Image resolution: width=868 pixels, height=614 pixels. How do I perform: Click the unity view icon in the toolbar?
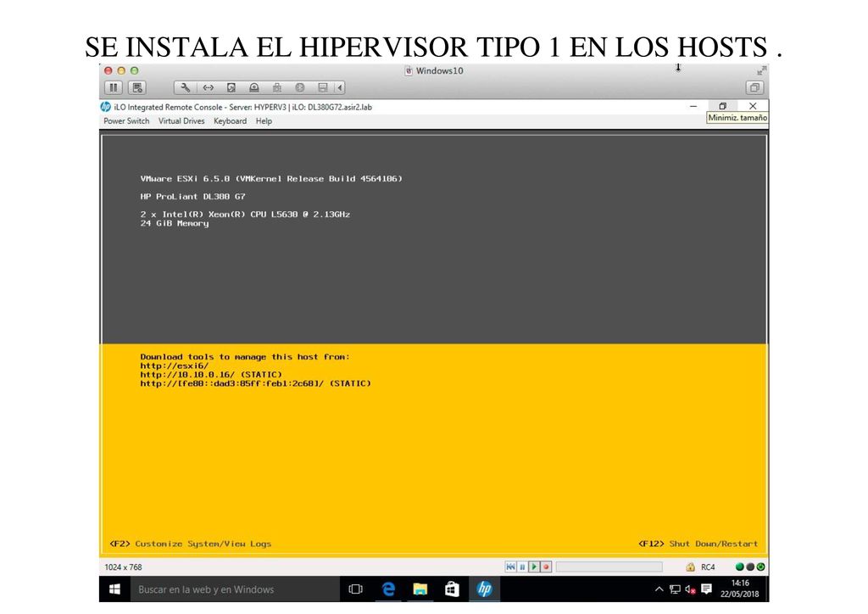(754, 87)
